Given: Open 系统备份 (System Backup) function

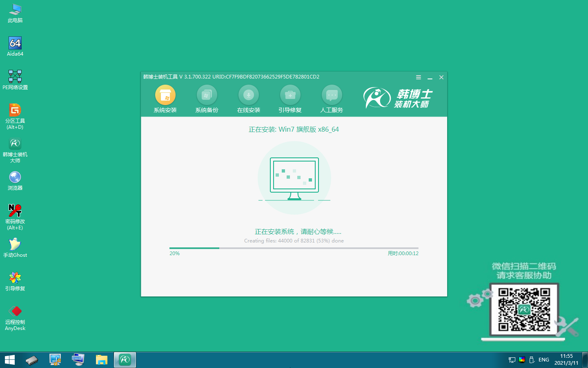Looking at the screenshot, I should (x=207, y=98).
